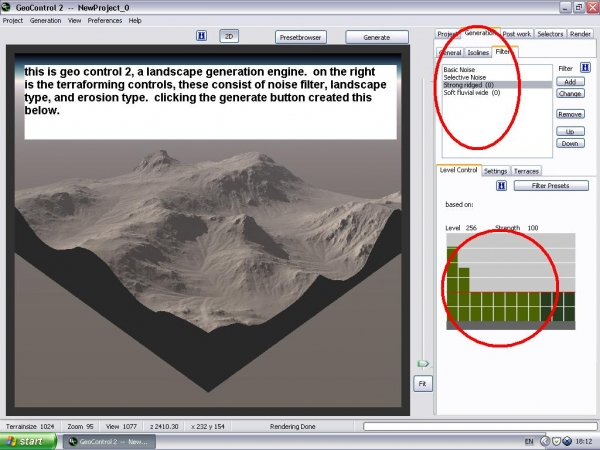Click the Terrainsize 1024 status entry
The height and width of the screenshot is (450, 600).
pos(30,426)
